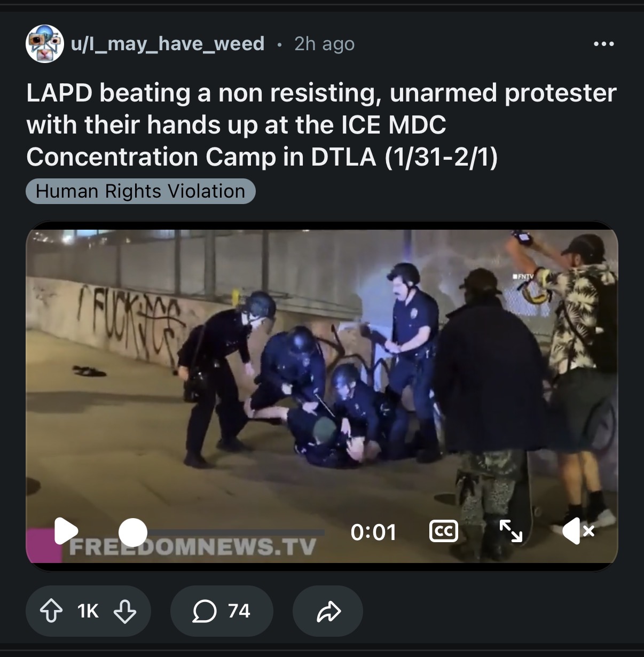Image resolution: width=644 pixels, height=657 pixels.
Task: Upvote the LAPD protester post
Action: coord(51,611)
